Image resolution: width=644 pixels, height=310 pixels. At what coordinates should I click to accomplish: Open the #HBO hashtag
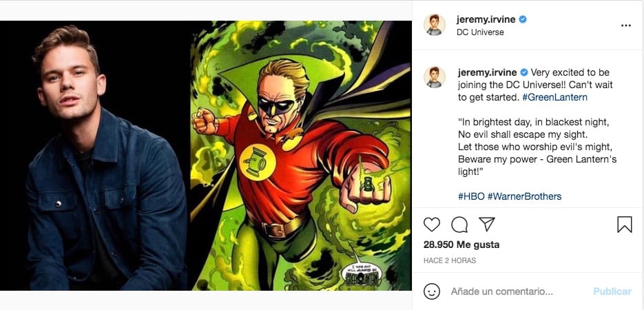tap(471, 196)
